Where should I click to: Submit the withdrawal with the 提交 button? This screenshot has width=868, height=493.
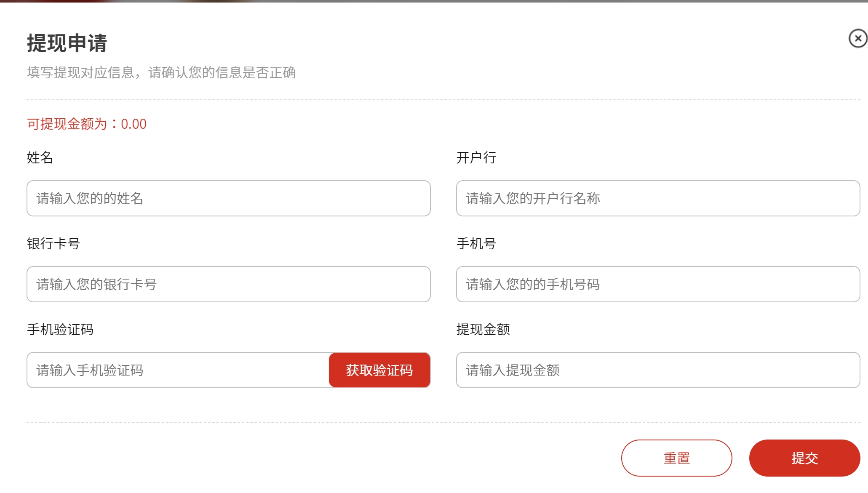805,458
